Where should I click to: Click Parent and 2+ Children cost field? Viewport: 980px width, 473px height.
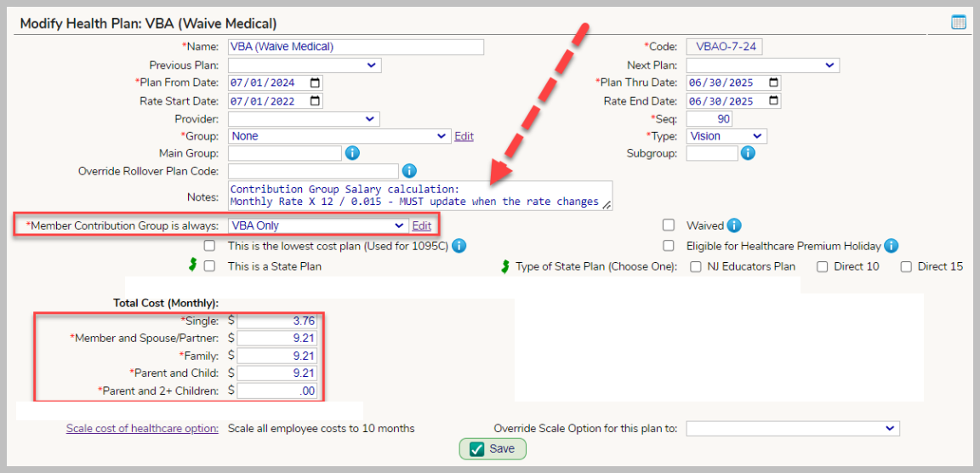point(276,391)
